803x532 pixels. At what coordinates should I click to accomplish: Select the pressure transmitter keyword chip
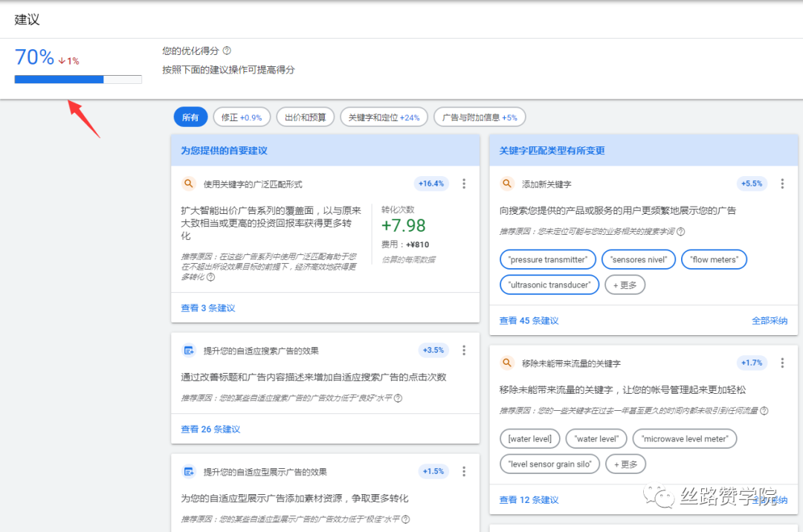pos(548,259)
